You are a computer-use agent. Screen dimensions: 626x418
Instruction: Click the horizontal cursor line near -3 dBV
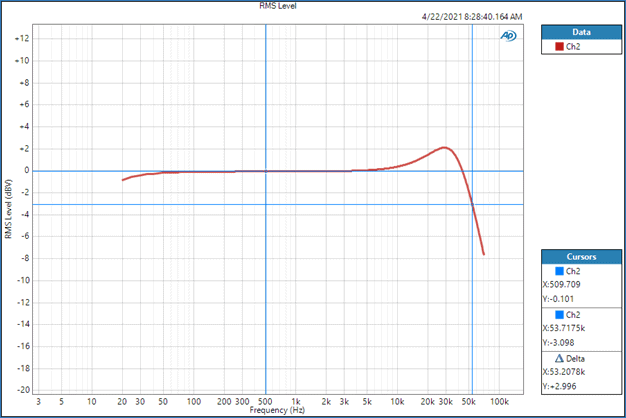[200, 205]
